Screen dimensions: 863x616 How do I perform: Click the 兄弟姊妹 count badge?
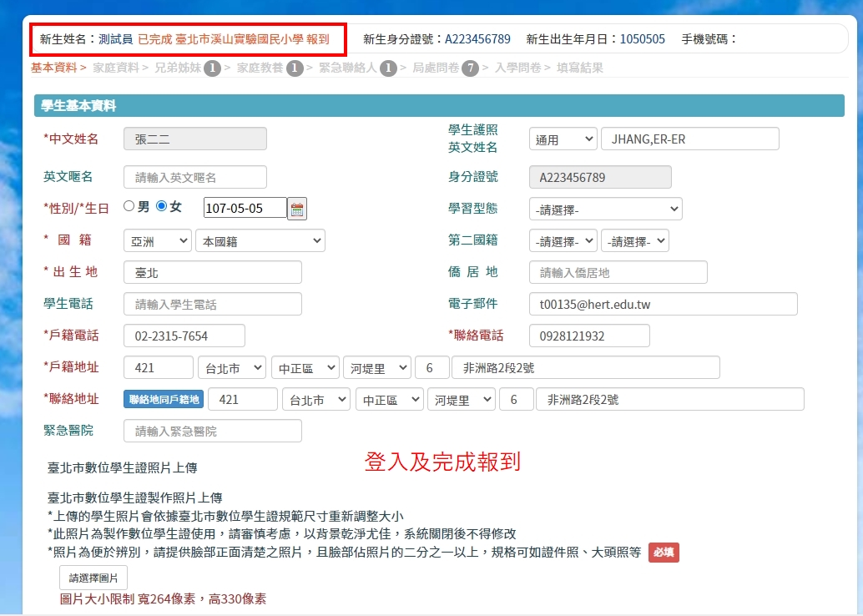[212, 68]
